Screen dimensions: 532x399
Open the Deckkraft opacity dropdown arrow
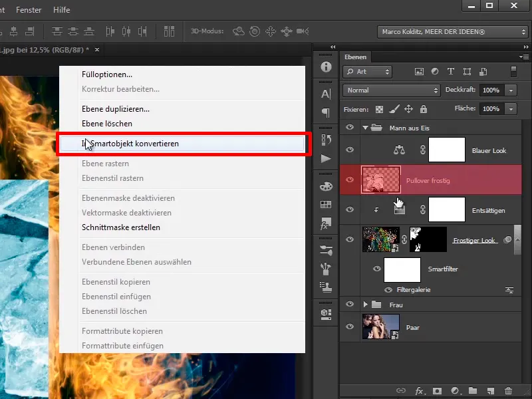click(x=511, y=90)
